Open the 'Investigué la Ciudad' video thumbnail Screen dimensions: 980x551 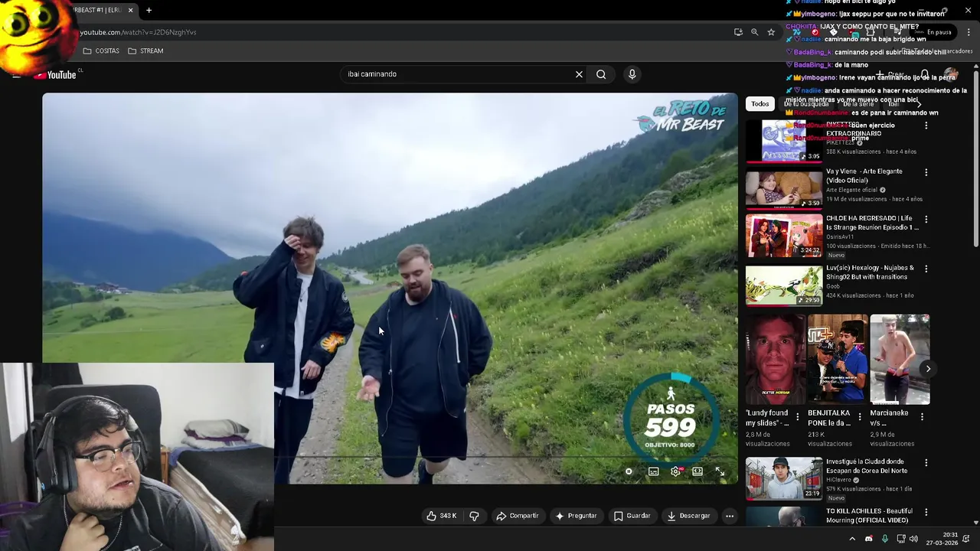click(x=784, y=478)
